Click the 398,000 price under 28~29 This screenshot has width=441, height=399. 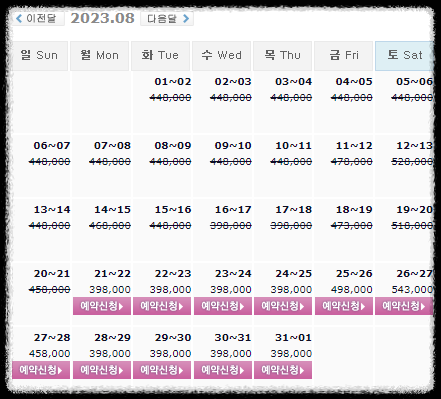pos(110,353)
